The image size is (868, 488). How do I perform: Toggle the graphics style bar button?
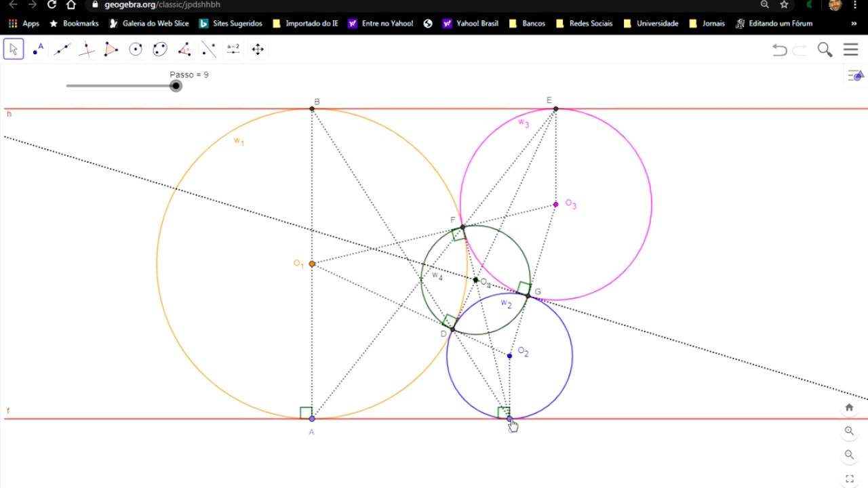coord(856,76)
